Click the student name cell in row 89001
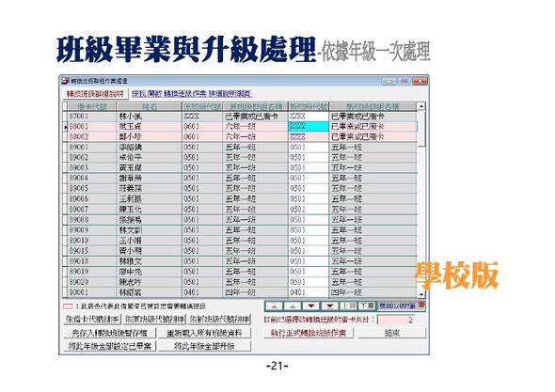This screenshot has height=392, width=555. [x=149, y=147]
